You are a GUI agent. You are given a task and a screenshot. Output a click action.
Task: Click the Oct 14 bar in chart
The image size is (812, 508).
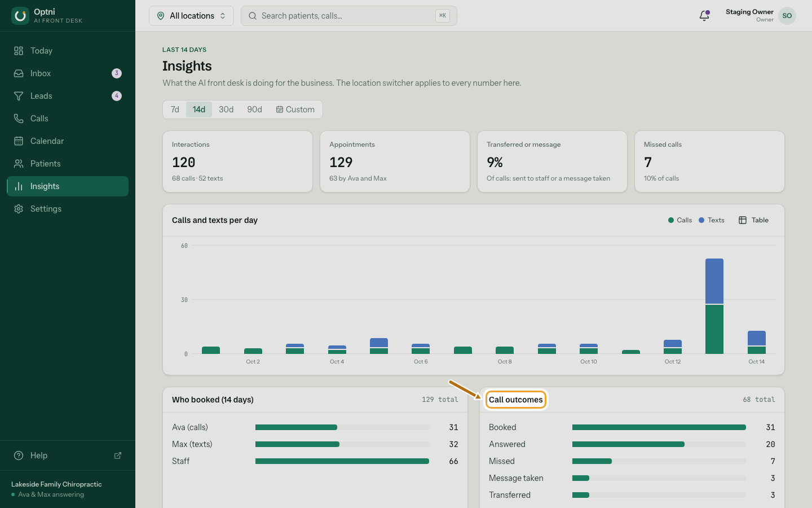(x=757, y=342)
